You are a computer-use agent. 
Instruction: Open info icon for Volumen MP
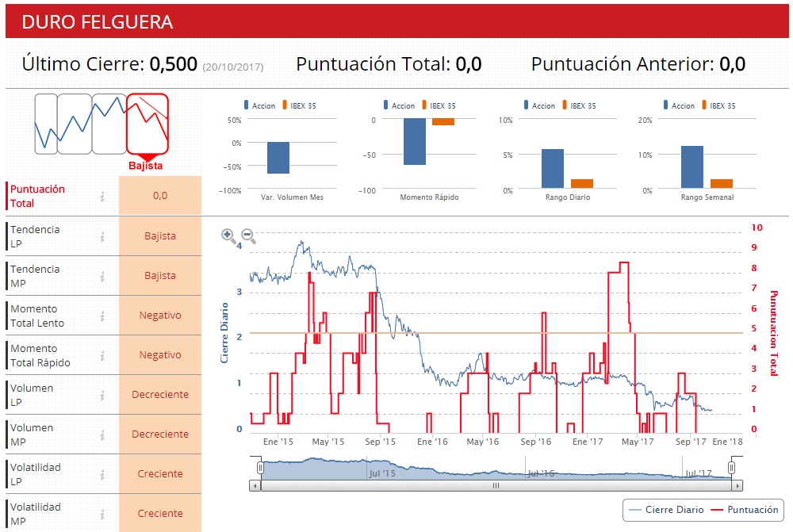coord(102,434)
